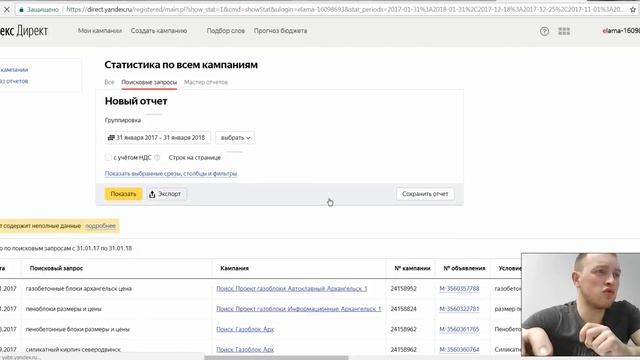Click the export upload icon
The image size is (640, 360).
(x=152, y=194)
